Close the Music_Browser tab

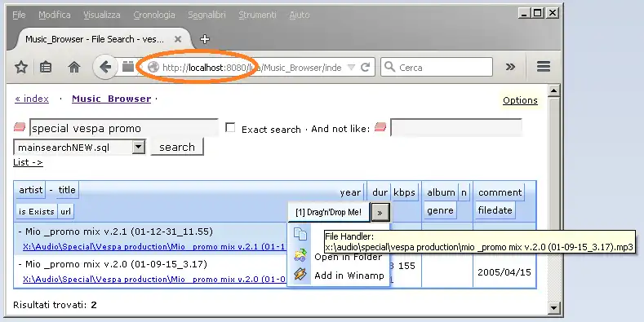[x=178, y=39]
